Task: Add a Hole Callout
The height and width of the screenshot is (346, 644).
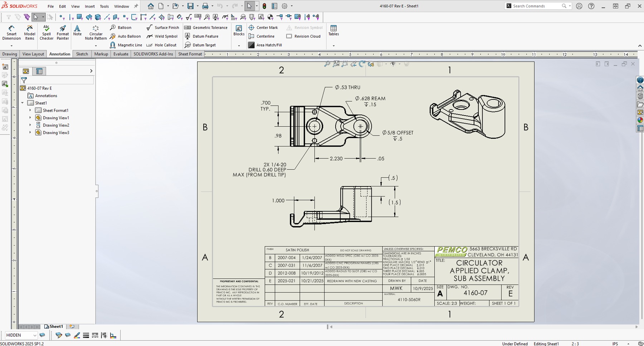Action: (x=161, y=45)
